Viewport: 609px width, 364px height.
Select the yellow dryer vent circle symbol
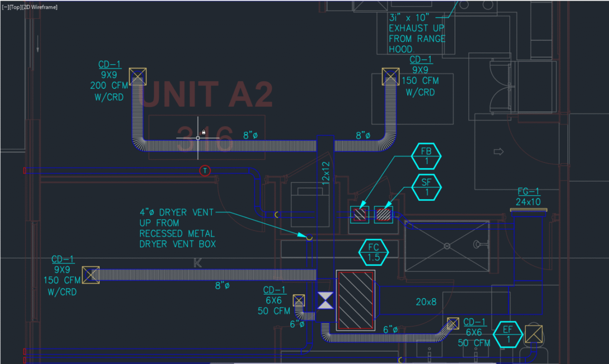tap(309, 237)
